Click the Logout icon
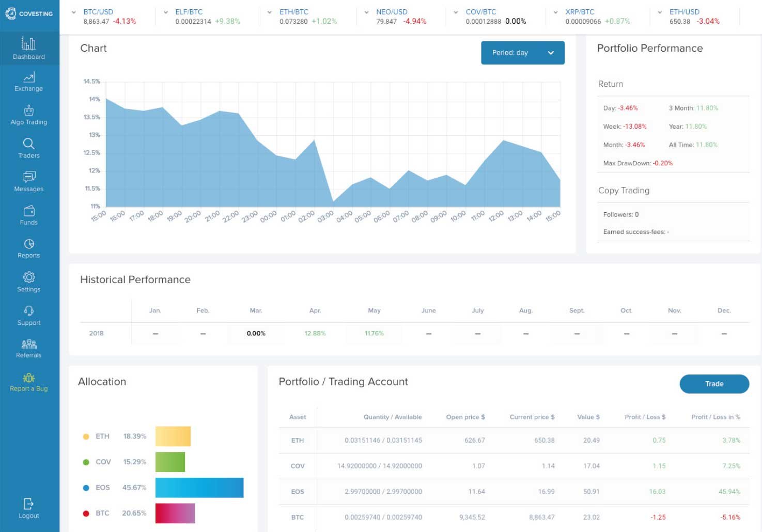The height and width of the screenshot is (532, 762). 28,504
